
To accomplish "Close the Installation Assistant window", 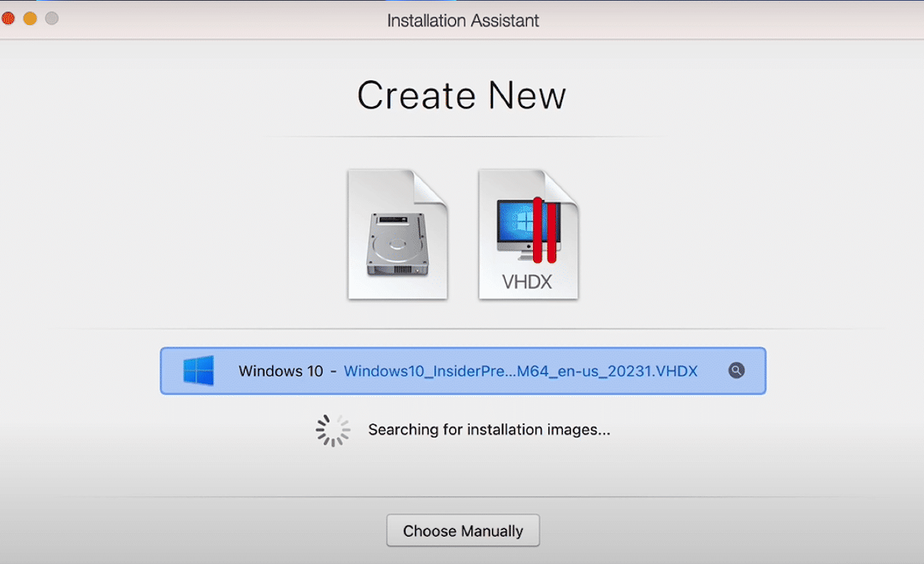I will pyautogui.click(x=8, y=18).
